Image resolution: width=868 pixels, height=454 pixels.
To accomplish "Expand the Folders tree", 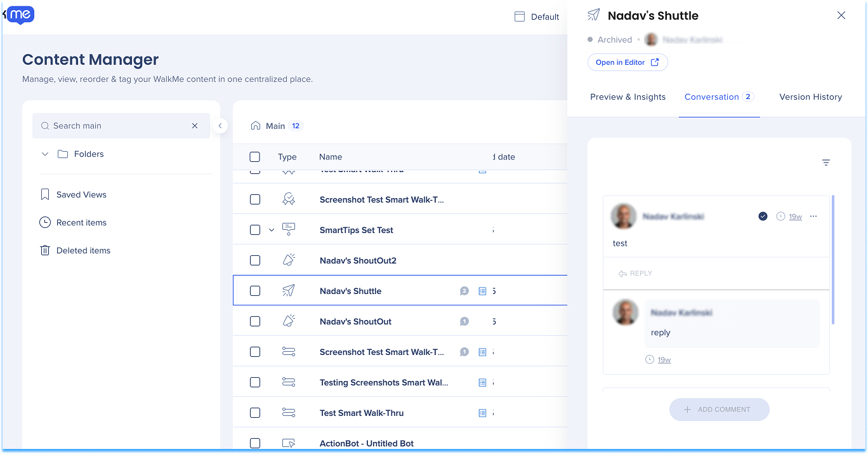I will pyautogui.click(x=45, y=154).
